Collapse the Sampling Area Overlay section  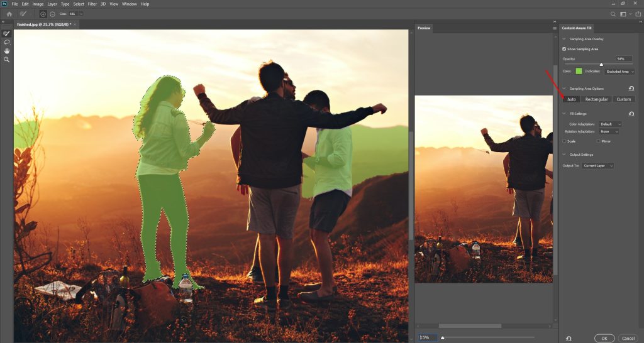click(x=564, y=39)
